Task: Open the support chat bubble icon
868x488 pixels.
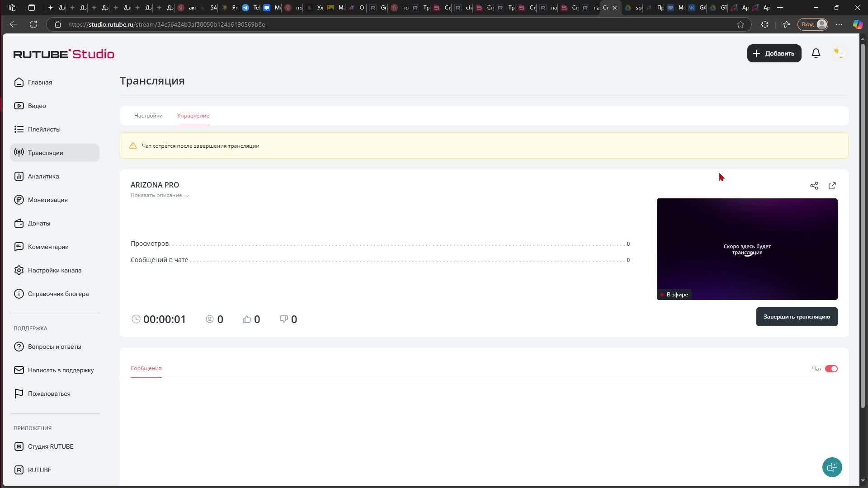Action: tap(832, 467)
